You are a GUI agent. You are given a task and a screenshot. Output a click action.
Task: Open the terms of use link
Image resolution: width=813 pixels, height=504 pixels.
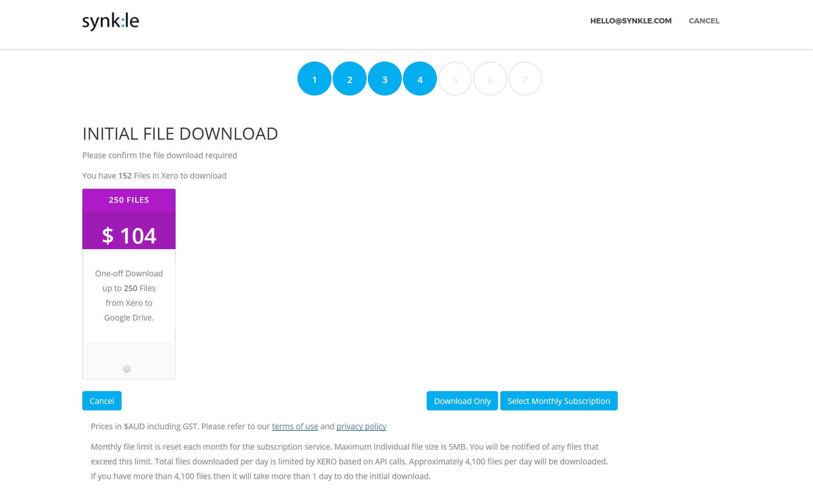tap(295, 427)
